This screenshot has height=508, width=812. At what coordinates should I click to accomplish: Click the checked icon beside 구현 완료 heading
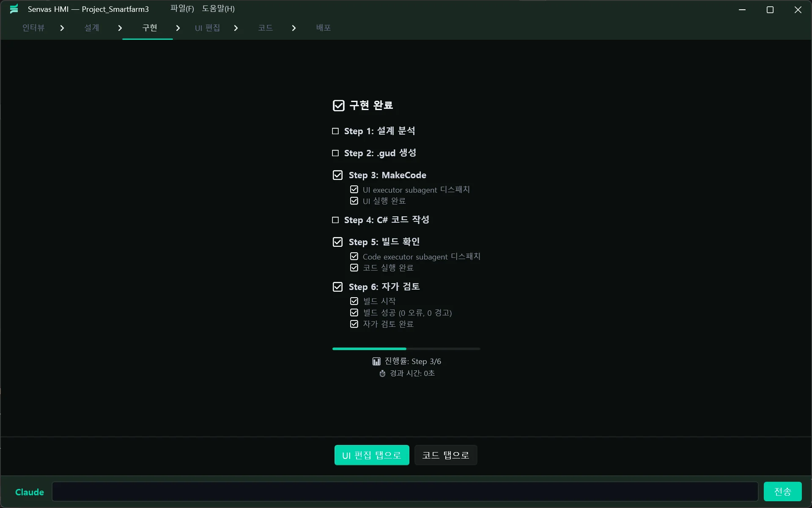338,105
